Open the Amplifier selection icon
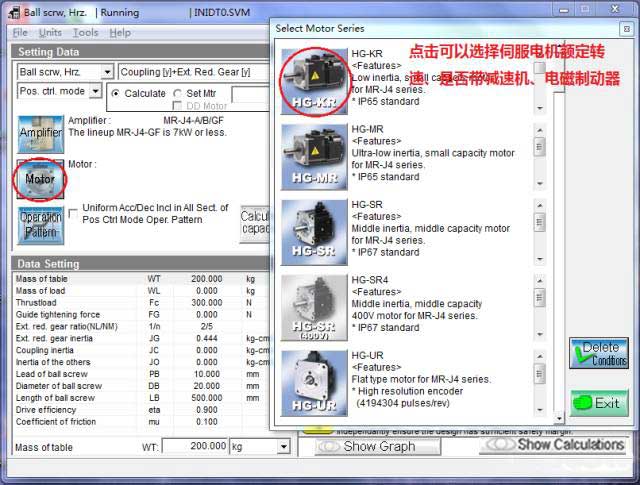Image resolution: width=640 pixels, height=485 pixels. point(40,132)
